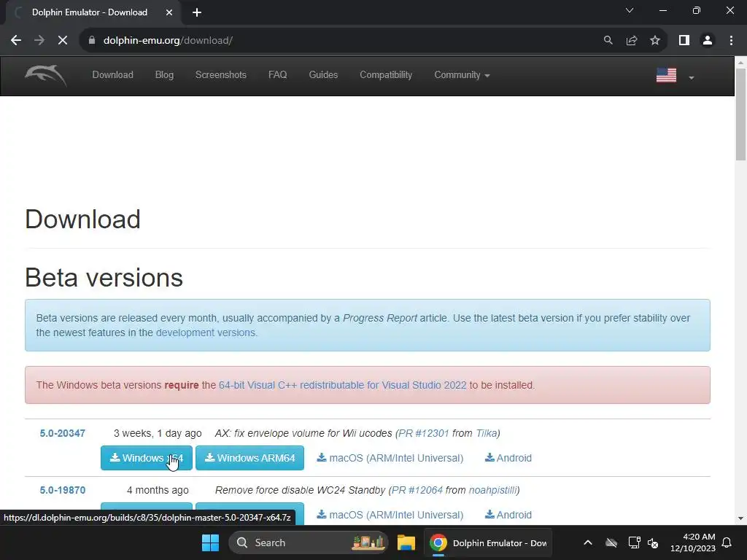The height and width of the screenshot is (560, 747).
Task: Click scrollbar down arrow
Action: pos(740,518)
